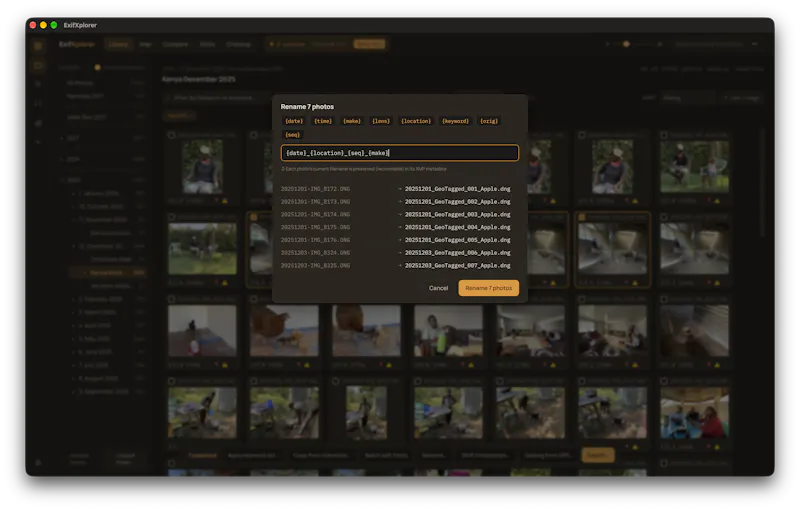Open the Map tab behind the dialog

[145, 44]
